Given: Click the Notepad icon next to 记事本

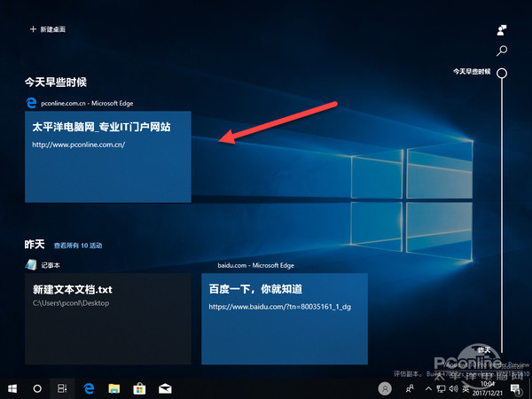Looking at the screenshot, I should 31,264.
